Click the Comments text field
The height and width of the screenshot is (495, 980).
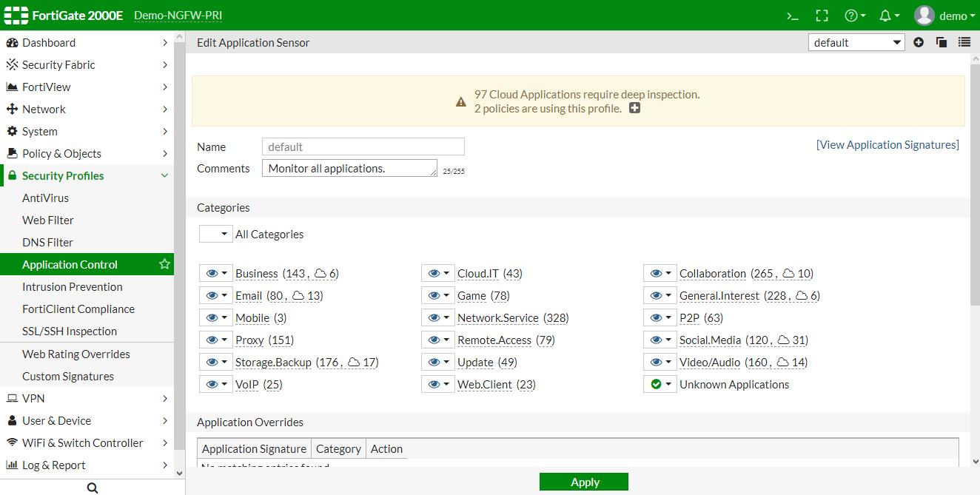pyautogui.click(x=349, y=168)
